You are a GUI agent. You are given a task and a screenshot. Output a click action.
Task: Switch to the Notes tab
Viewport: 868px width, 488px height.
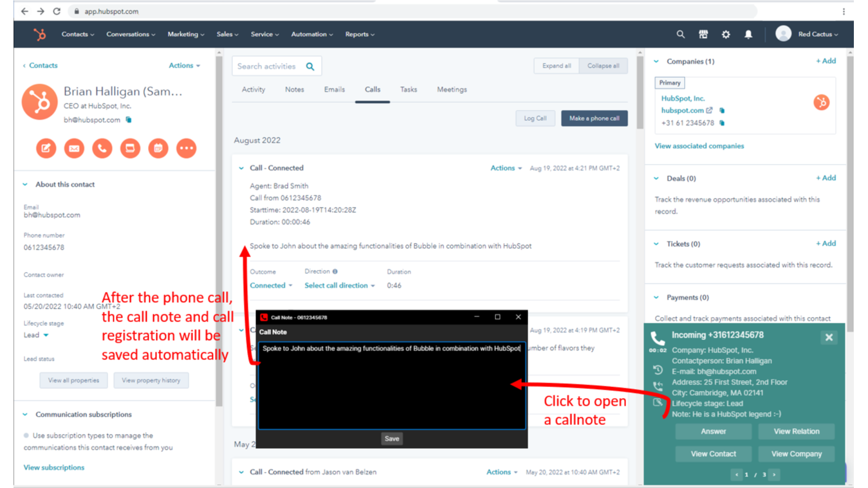coord(294,90)
